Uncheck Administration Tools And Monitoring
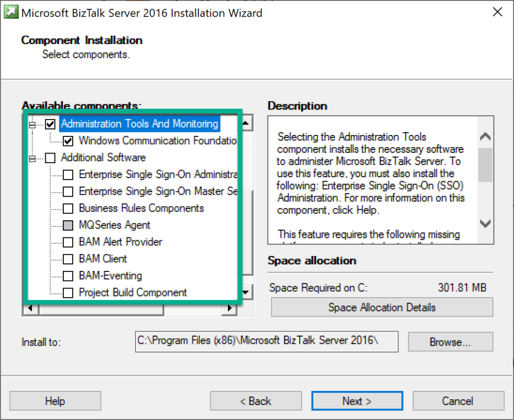 tap(49, 123)
